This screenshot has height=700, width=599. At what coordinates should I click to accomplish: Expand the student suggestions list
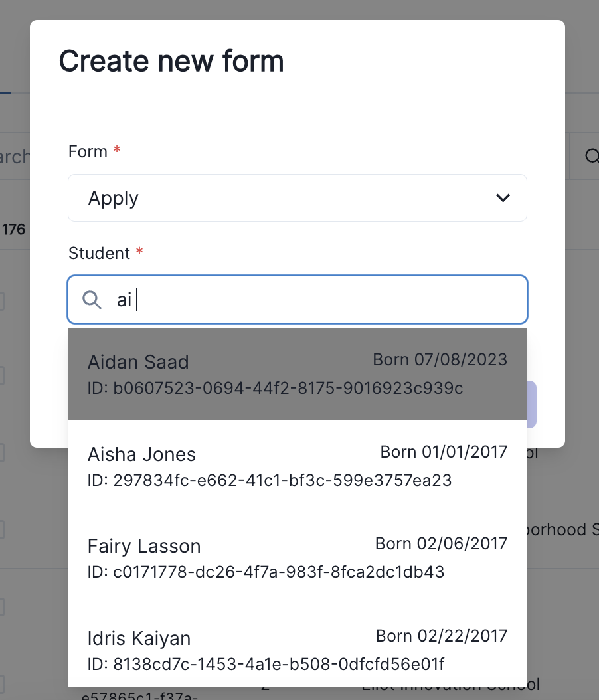[x=297, y=300]
